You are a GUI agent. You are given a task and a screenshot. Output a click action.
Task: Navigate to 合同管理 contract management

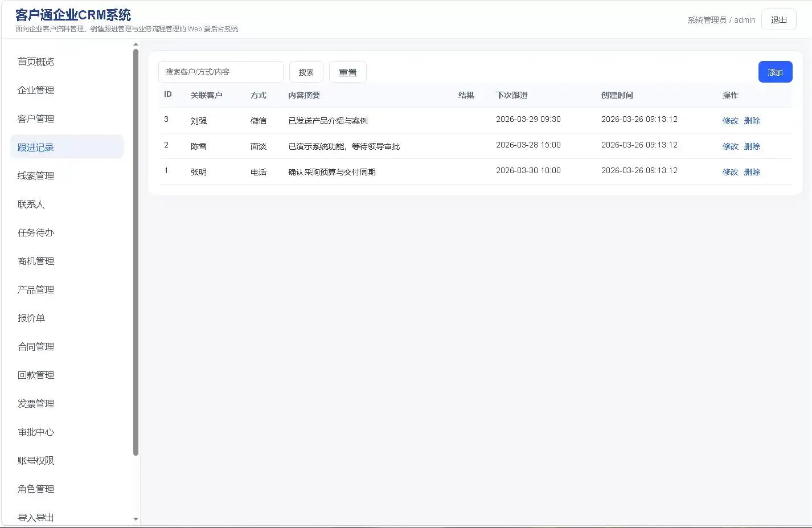36,346
